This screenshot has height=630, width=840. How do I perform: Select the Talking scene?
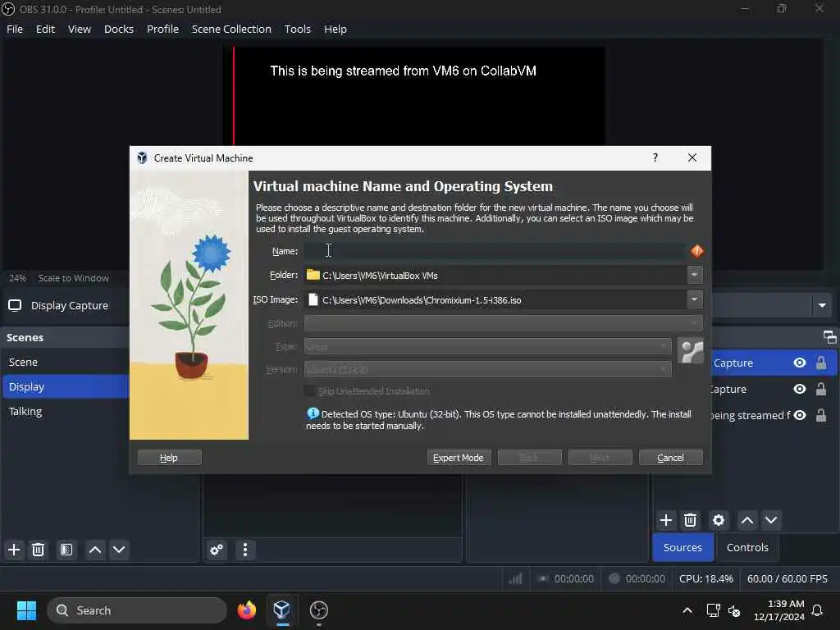tap(66, 411)
